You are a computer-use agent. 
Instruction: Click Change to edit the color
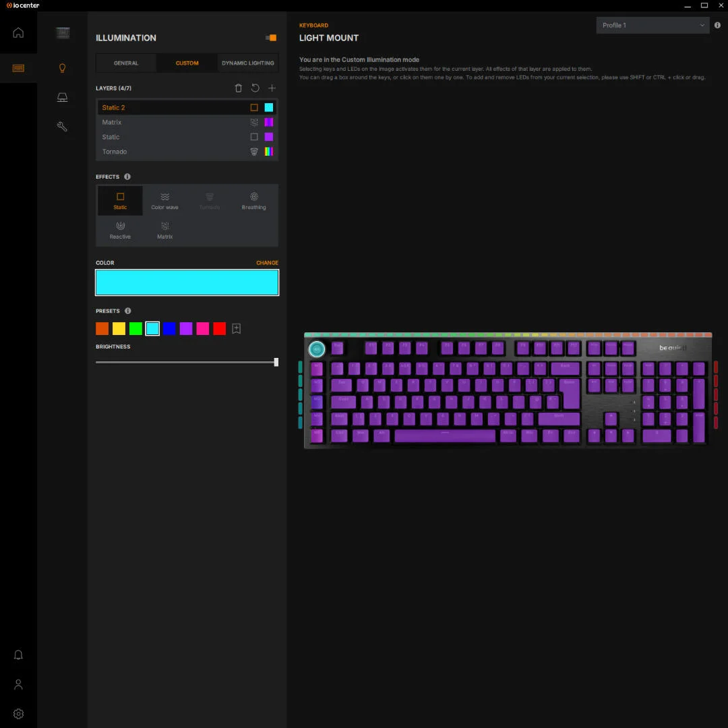click(267, 263)
